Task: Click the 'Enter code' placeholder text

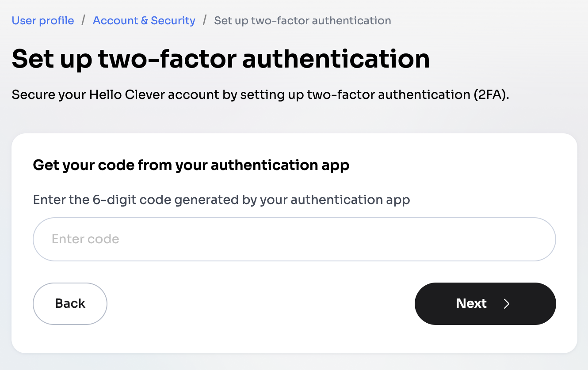Action: [x=85, y=239]
